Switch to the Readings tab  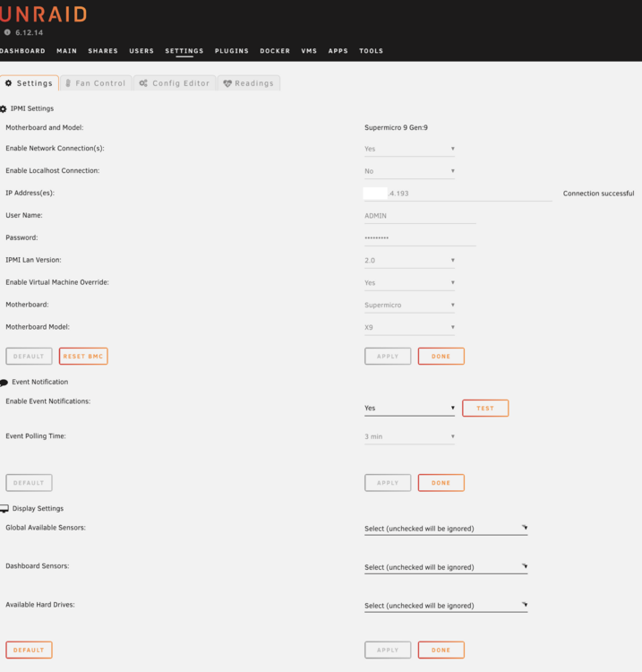(249, 83)
